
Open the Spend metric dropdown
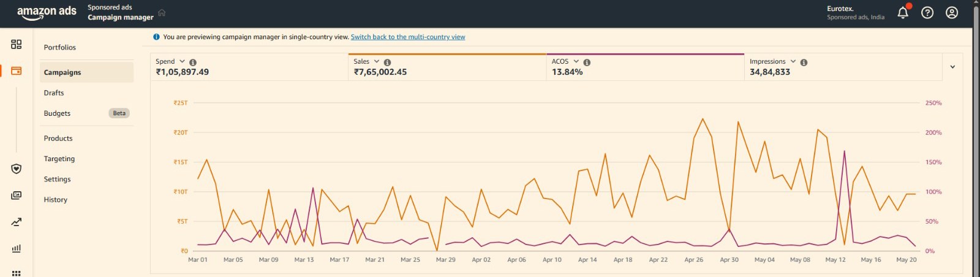[x=182, y=61]
